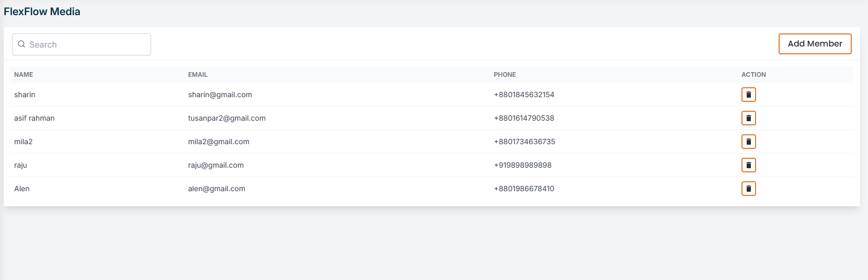Click the ACTION column header
Screen dimensions: 868x280
coord(753,75)
